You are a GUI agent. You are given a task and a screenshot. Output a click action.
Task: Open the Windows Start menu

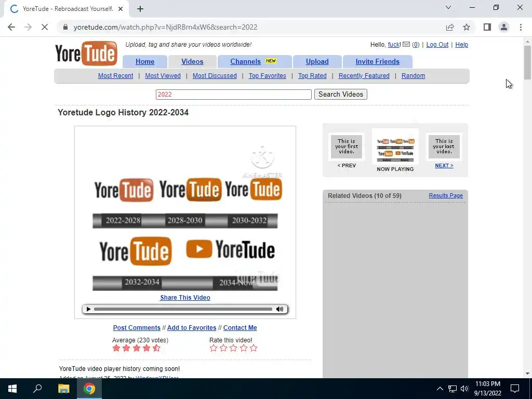12,389
